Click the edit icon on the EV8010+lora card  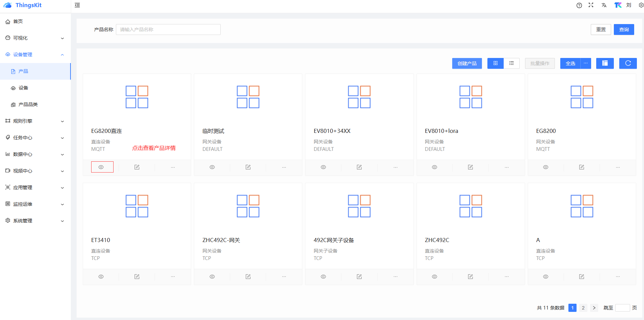pos(470,167)
